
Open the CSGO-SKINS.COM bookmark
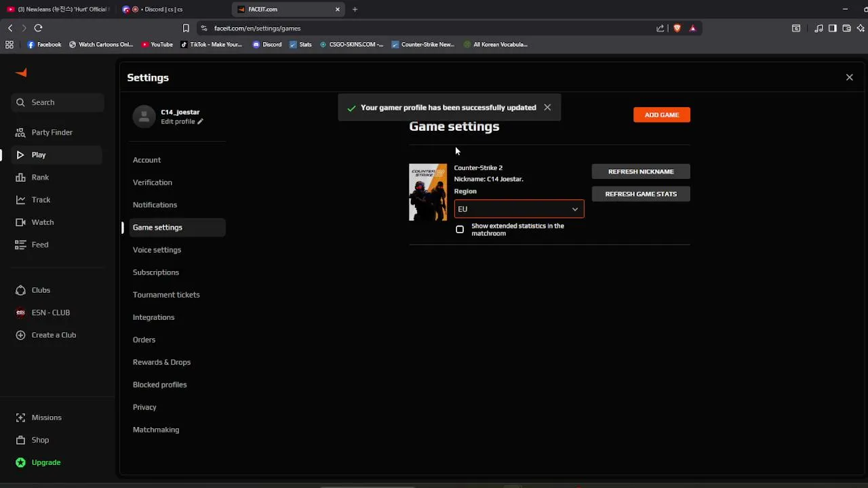point(351,44)
